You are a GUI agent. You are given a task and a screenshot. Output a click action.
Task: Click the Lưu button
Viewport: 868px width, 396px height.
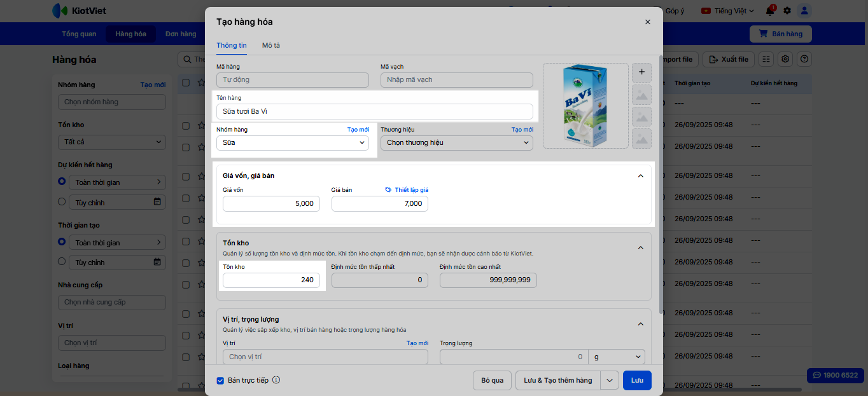[637, 380]
